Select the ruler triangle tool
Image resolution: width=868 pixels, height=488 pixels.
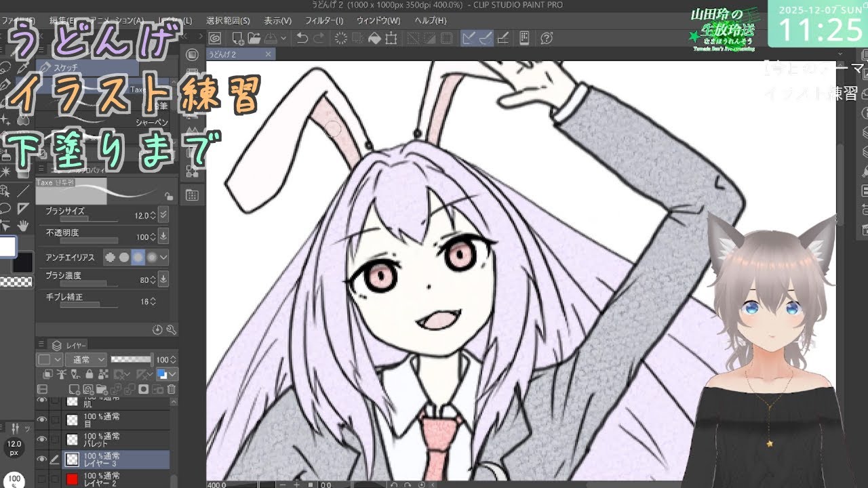[23, 207]
